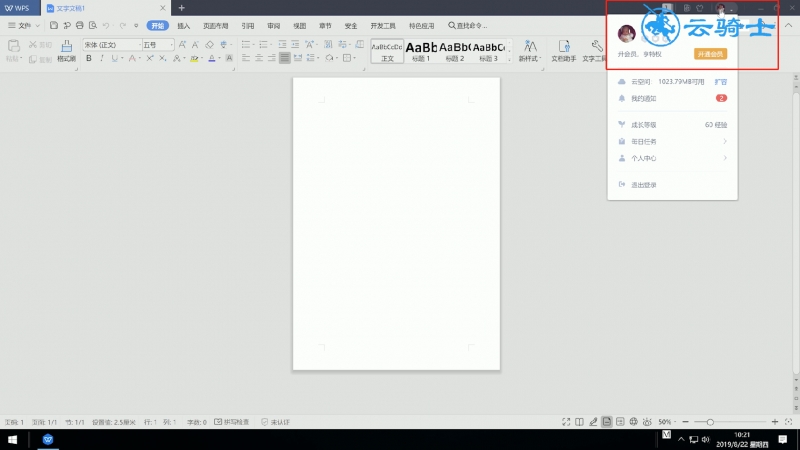Toggle Italic formatting button

coord(102,59)
